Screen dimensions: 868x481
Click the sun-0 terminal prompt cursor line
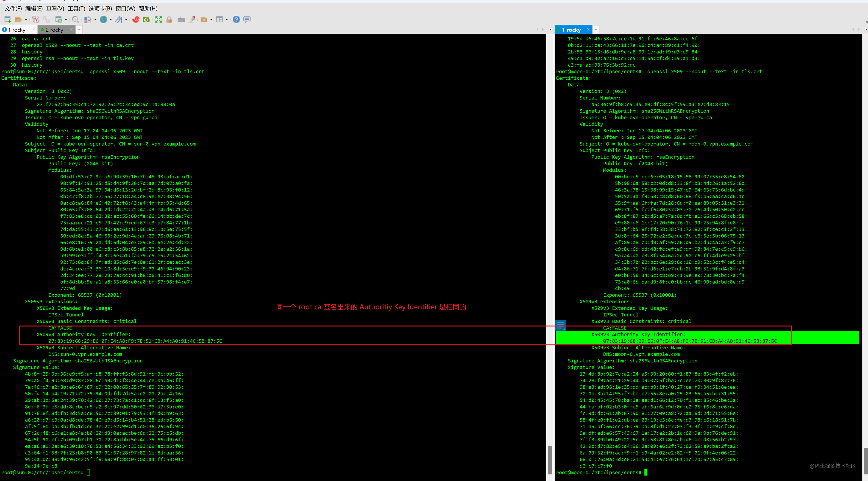46,473
